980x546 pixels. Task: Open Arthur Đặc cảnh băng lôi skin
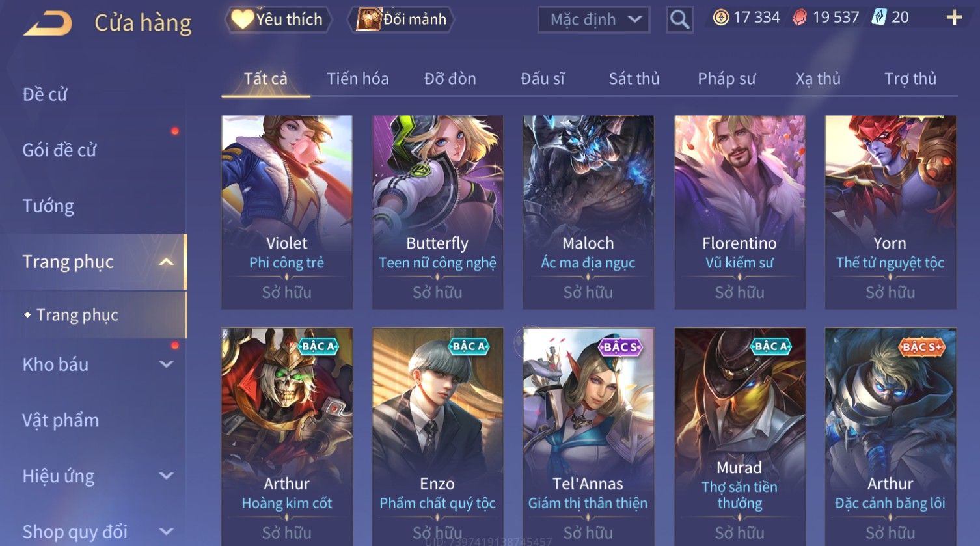click(x=890, y=436)
